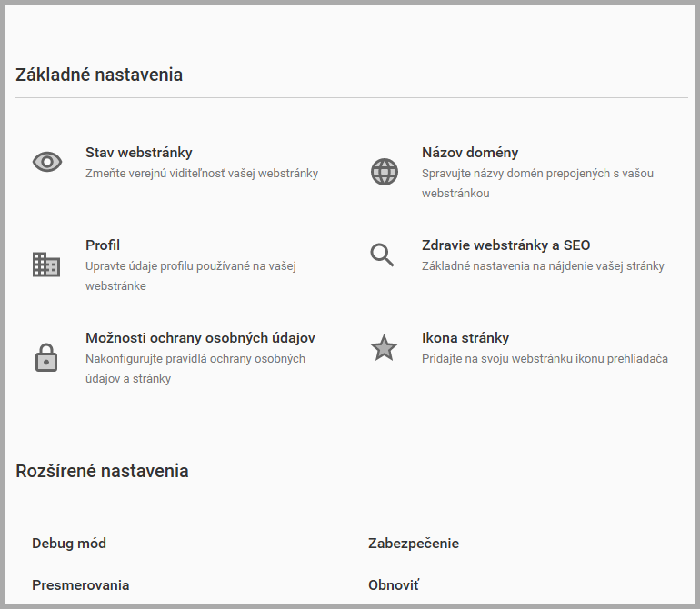
Task: Open Možnosti ochrany osobných údajov
Action: tap(200, 338)
